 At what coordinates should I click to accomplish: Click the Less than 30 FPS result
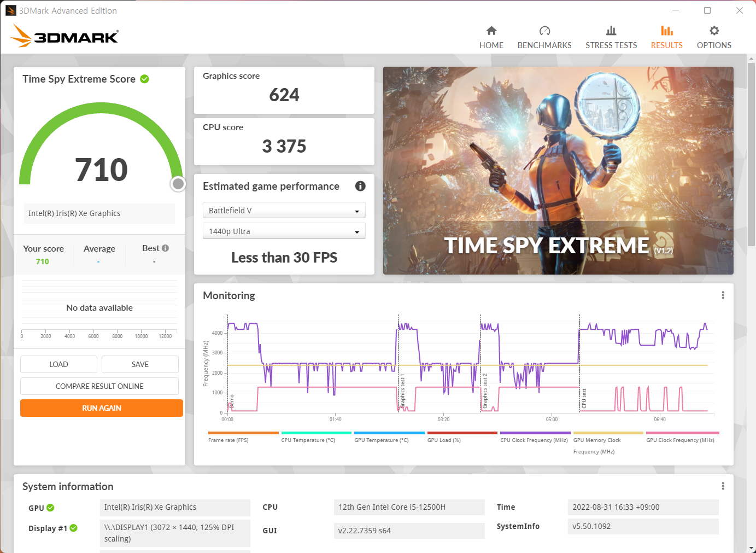point(284,258)
